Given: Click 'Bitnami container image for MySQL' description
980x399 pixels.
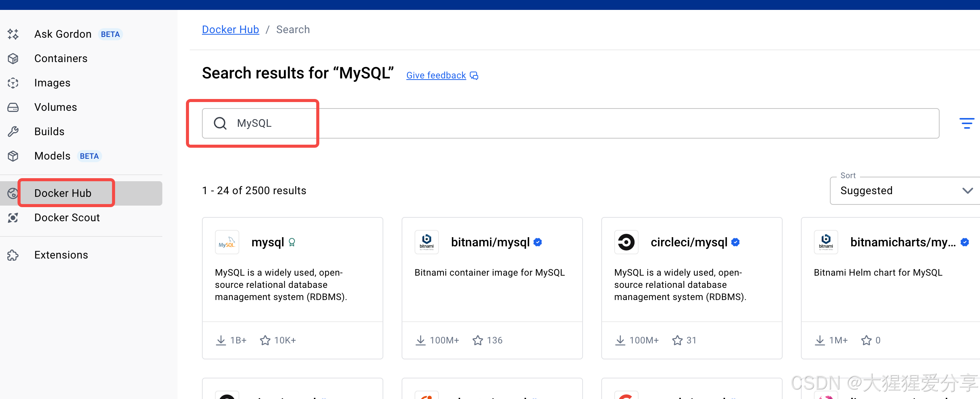Looking at the screenshot, I should [490, 273].
